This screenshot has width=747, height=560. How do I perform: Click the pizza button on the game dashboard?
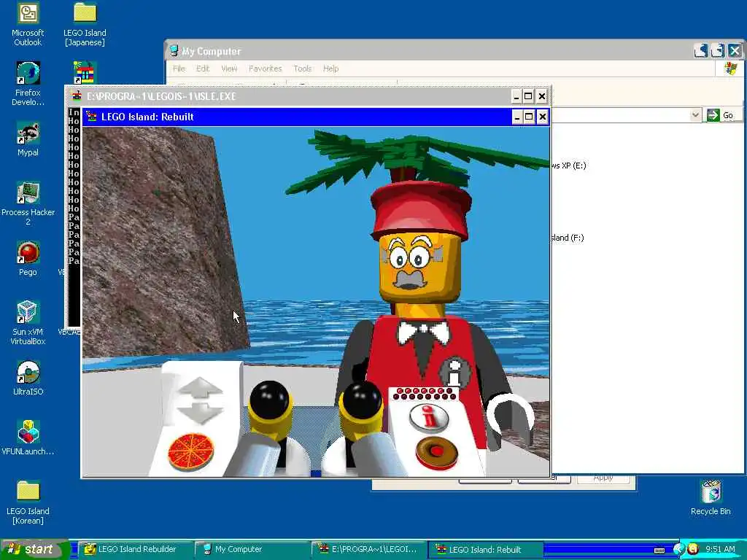coord(190,452)
